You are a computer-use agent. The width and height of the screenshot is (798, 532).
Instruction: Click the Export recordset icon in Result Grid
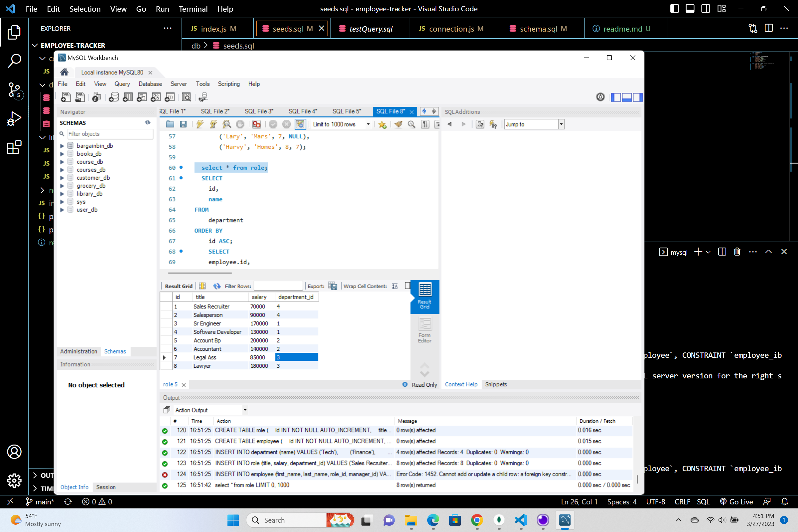pyautogui.click(x=333, y=286)
